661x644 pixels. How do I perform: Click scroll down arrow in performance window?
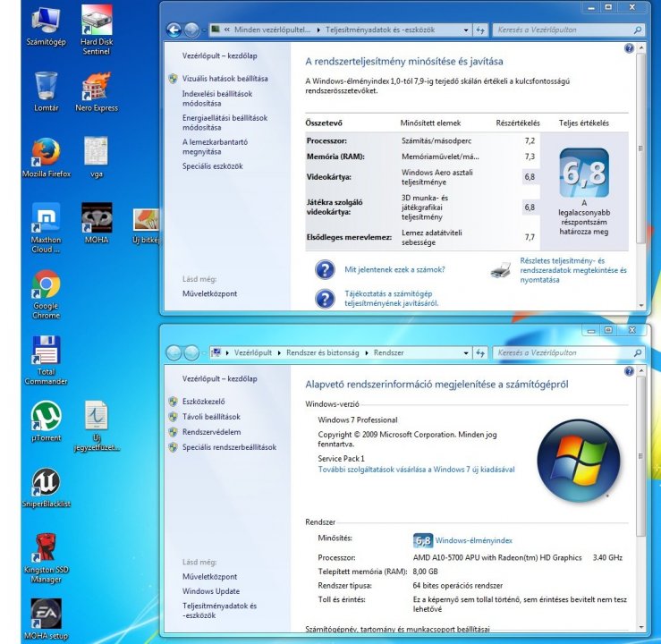pos(641,305)
